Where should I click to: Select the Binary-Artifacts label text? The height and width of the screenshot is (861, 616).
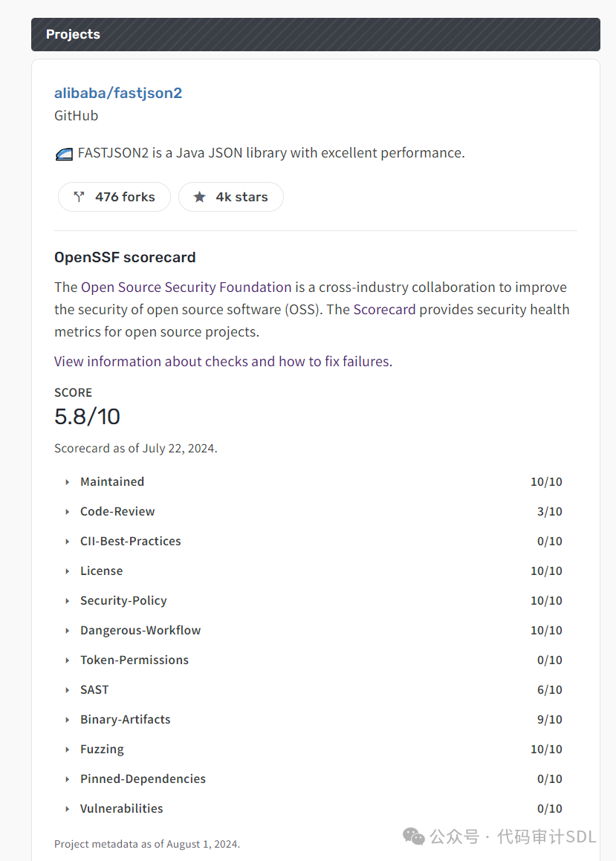pyautogui.click(x=125, y=719)
